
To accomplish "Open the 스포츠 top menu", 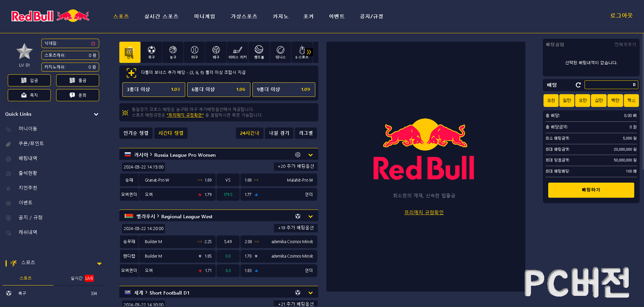I will click(x=121, y=16).
